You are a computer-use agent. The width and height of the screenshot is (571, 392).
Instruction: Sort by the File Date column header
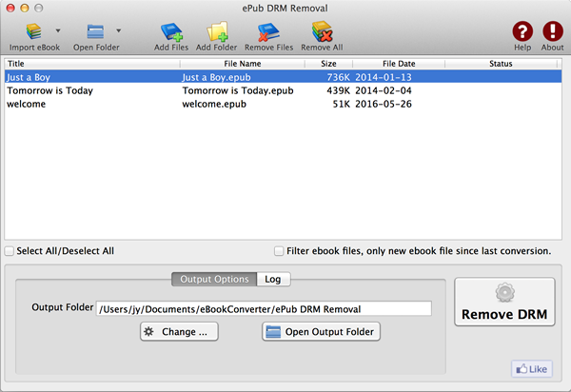399,64
